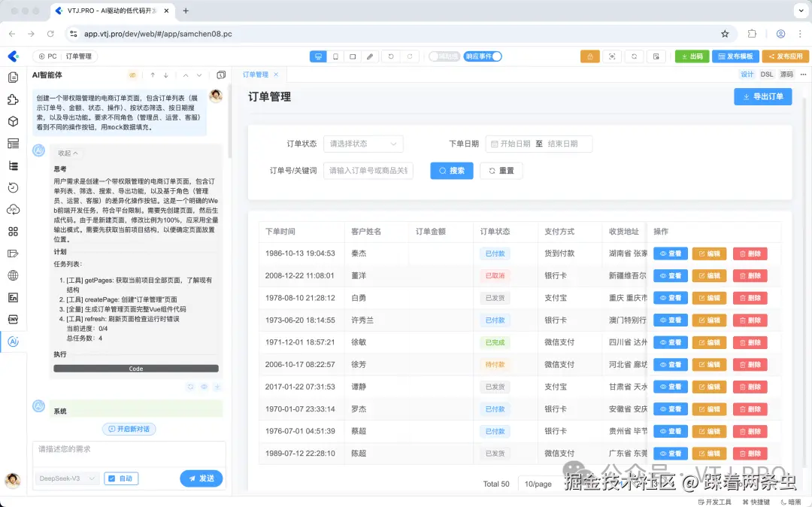Click the order number keyword input field
Image resolution: width=812 pixels, height=507 pixels.
point(368,170)
